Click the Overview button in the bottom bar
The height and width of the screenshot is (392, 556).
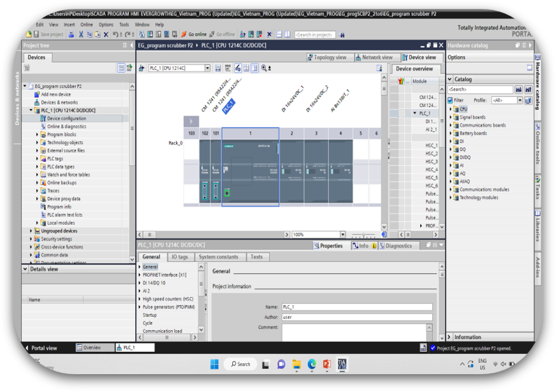(x=95, y=347)
